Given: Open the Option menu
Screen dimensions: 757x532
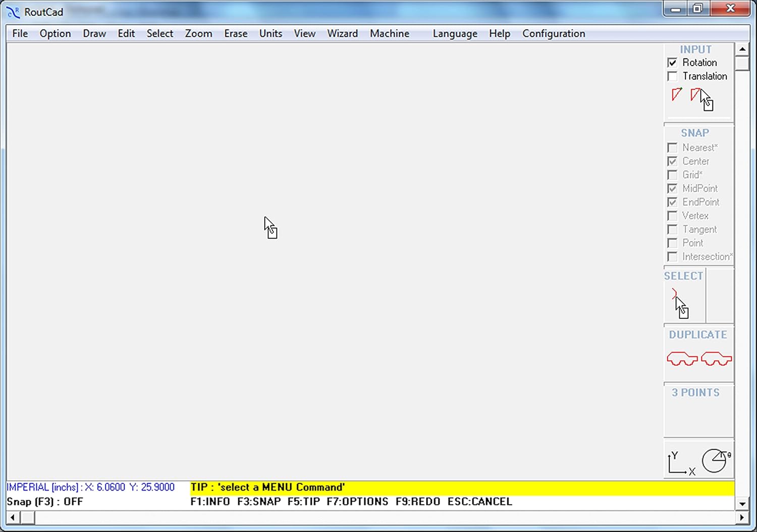Looking at the screenshot, I should (x=56, y=33).
